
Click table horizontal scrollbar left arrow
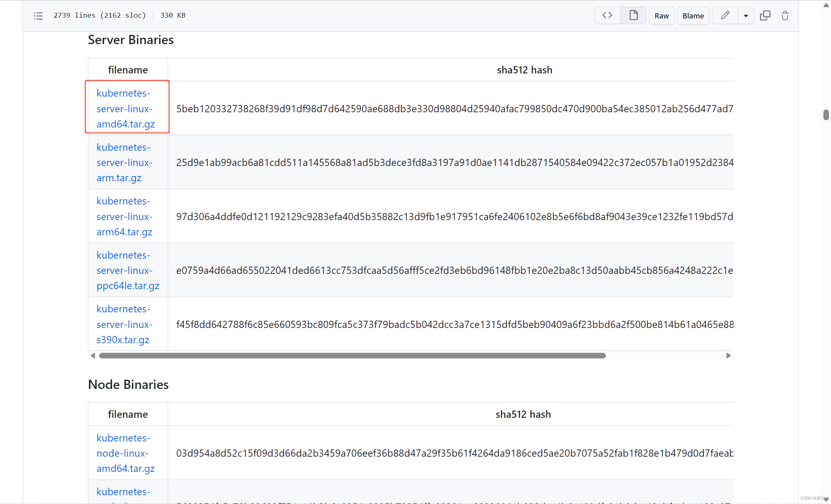pos(93,356)
